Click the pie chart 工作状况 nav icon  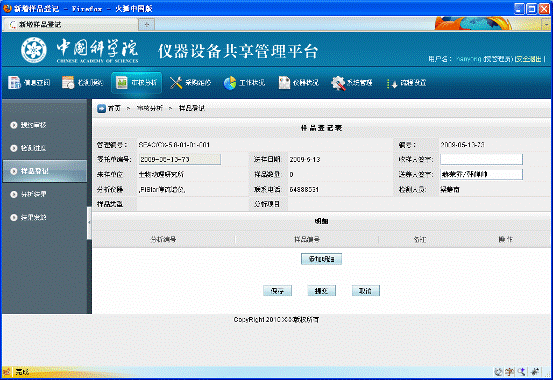pyautogui.click(x=230, y=83)
